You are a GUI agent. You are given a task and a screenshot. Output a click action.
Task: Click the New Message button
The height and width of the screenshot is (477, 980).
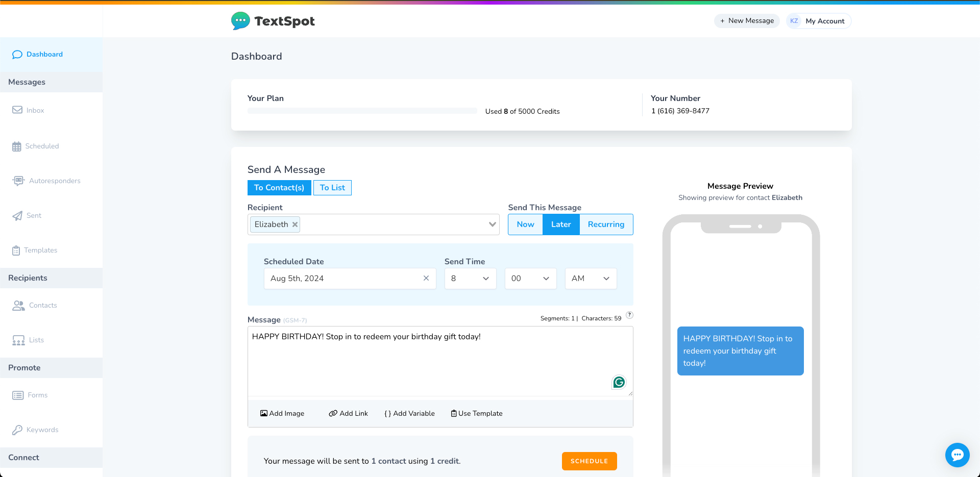click(x=747, y=21)
